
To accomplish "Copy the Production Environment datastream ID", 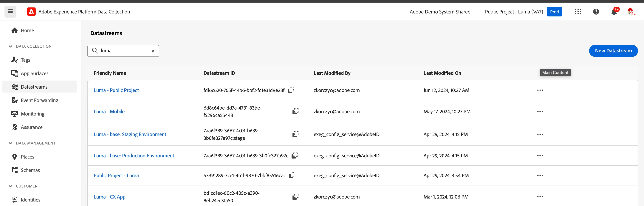I will pos(295,156).
